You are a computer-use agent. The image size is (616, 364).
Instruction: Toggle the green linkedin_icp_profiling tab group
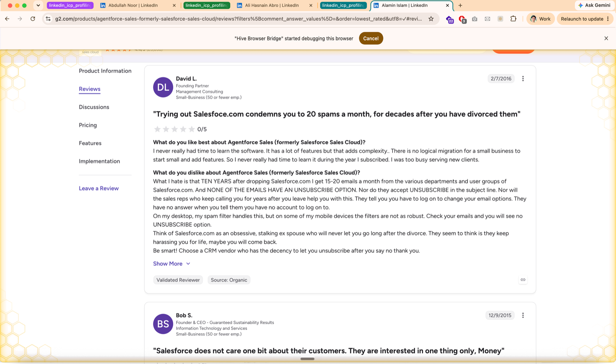(x=207, y=5)
